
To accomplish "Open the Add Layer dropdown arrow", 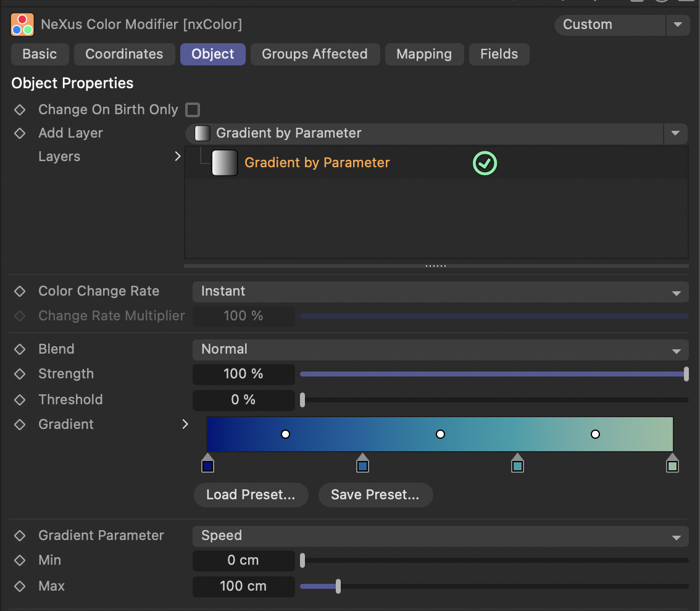I will (x=675, y=133).
